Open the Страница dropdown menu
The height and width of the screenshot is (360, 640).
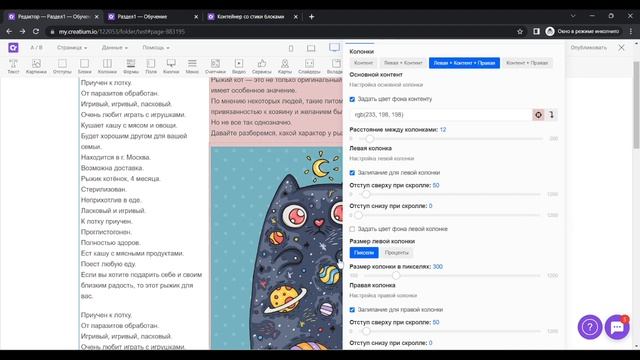72,48
